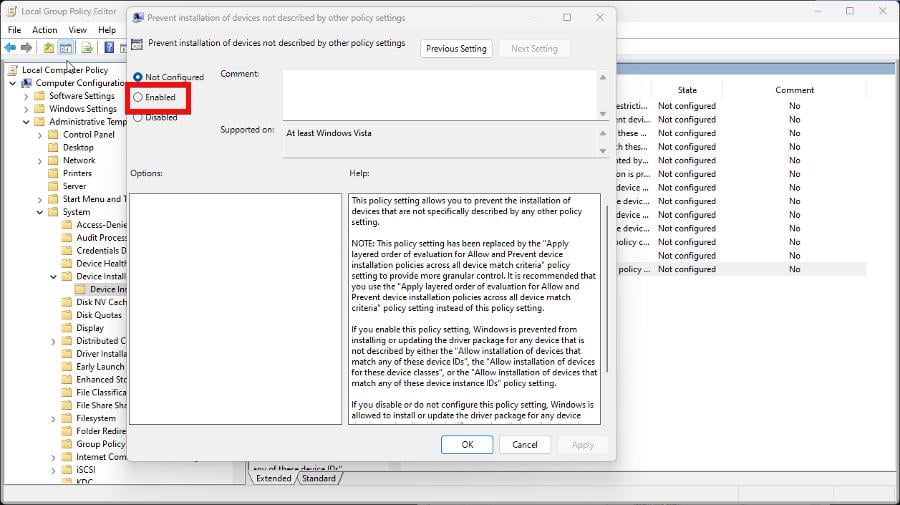The width and height of the screenshot is (900, 505).
Task: Click the Back arrow in the editor toolbar
Action: pos(10,48)
